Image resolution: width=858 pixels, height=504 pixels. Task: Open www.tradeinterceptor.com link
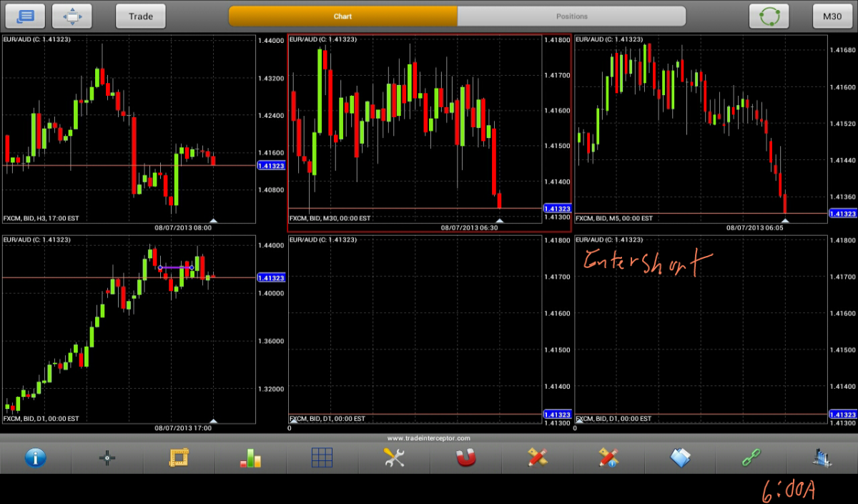(x=429, y=438)
